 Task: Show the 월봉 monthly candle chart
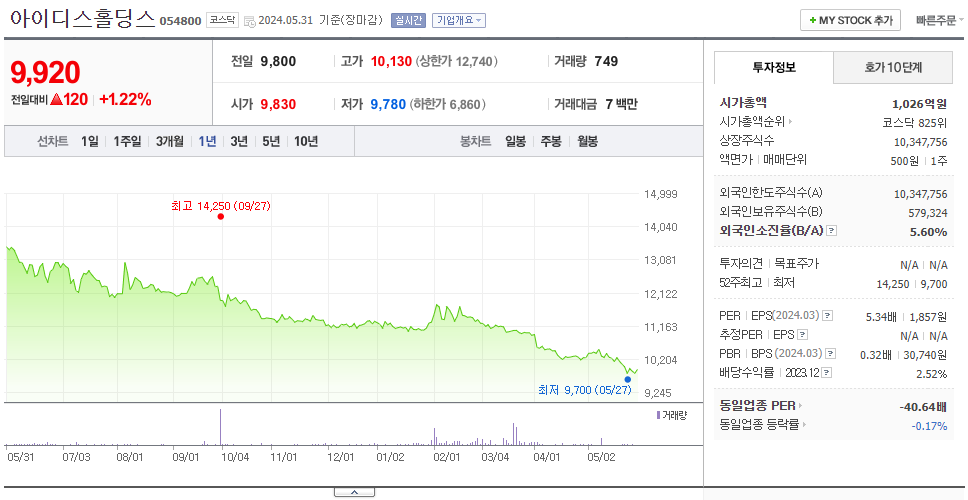(588, 141)
